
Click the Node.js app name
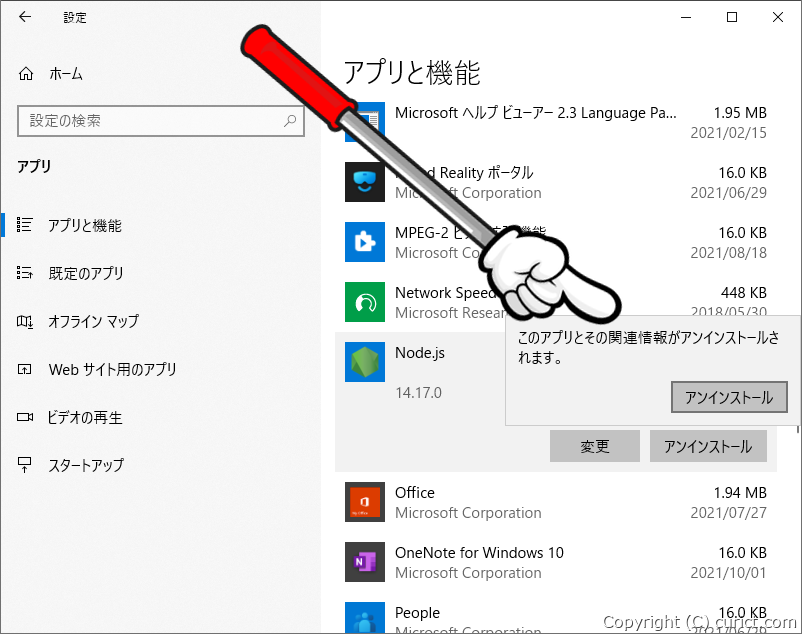click(420, 353)
